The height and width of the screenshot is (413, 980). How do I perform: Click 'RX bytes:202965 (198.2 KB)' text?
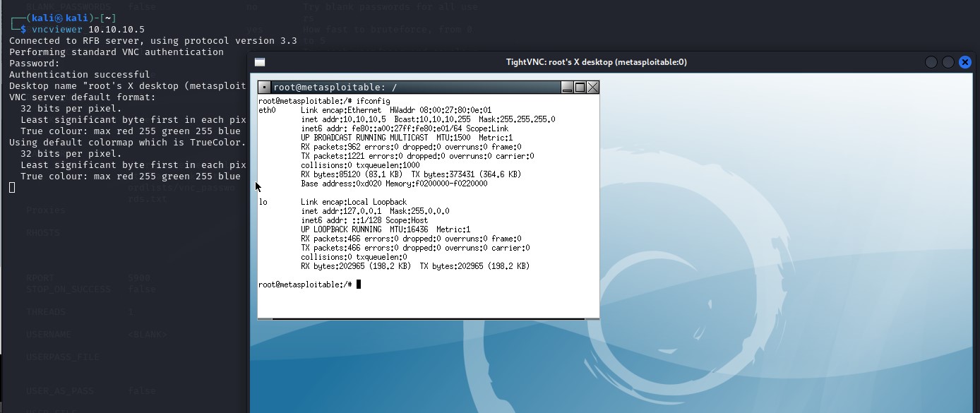pyautogui.click(x=356, y=266)
